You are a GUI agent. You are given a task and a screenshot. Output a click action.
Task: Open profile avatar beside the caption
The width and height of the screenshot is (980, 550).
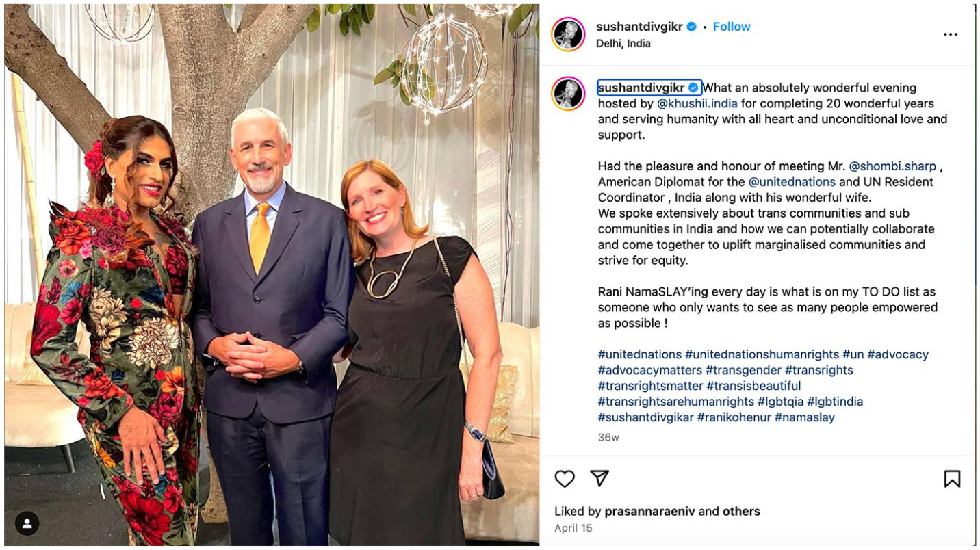pos(568,94)
